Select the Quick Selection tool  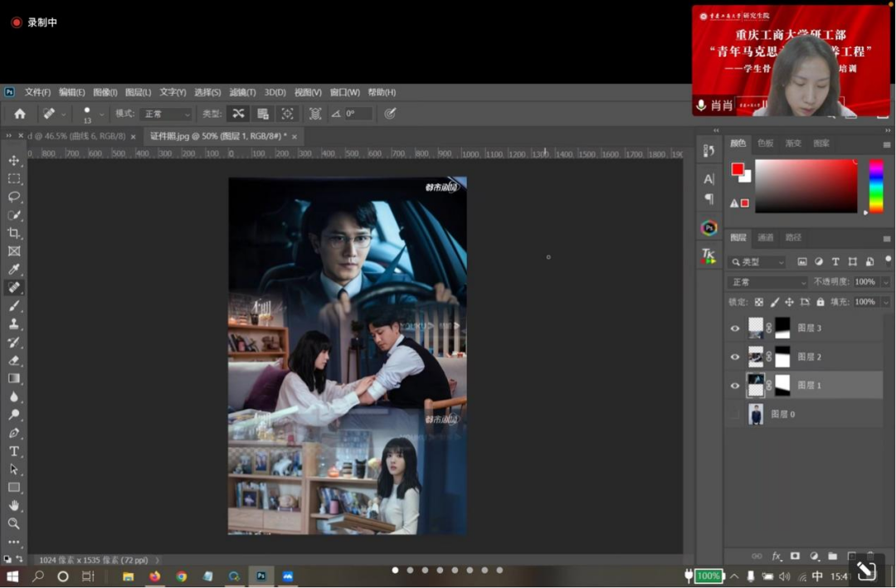click(x=14, y=216)
